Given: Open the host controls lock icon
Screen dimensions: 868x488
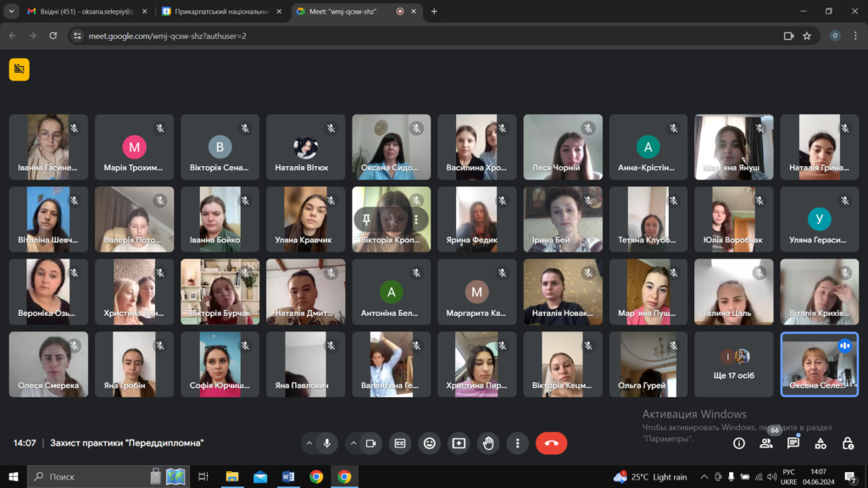Looking at the screenshot, I should point(848,443).
